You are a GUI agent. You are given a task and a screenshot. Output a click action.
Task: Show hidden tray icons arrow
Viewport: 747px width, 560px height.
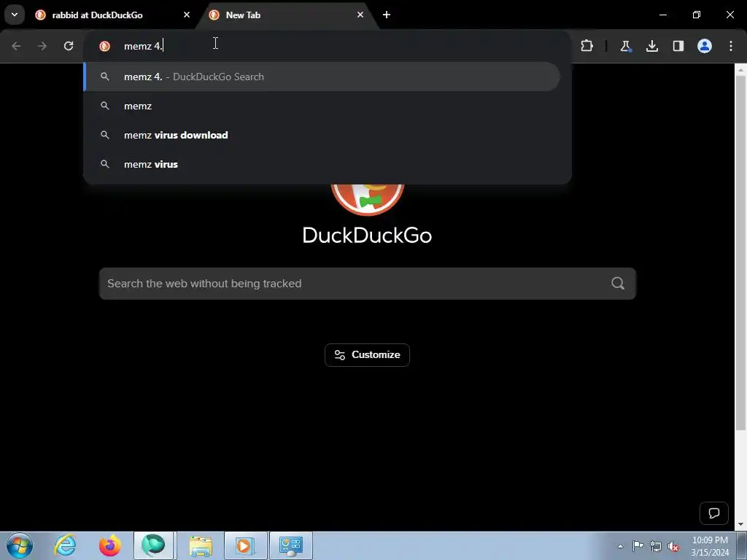click(x=620, y=546)
